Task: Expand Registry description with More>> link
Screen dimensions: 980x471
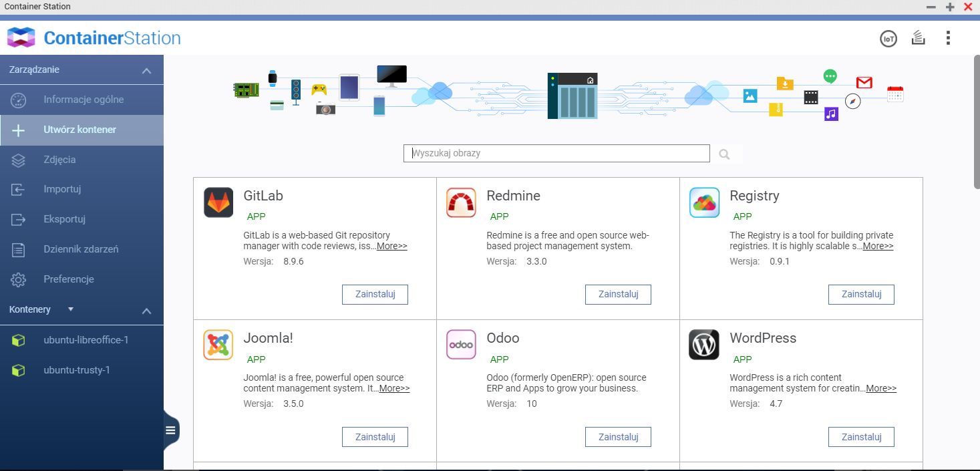Action: pyautogui.click(x=878, y=247)
